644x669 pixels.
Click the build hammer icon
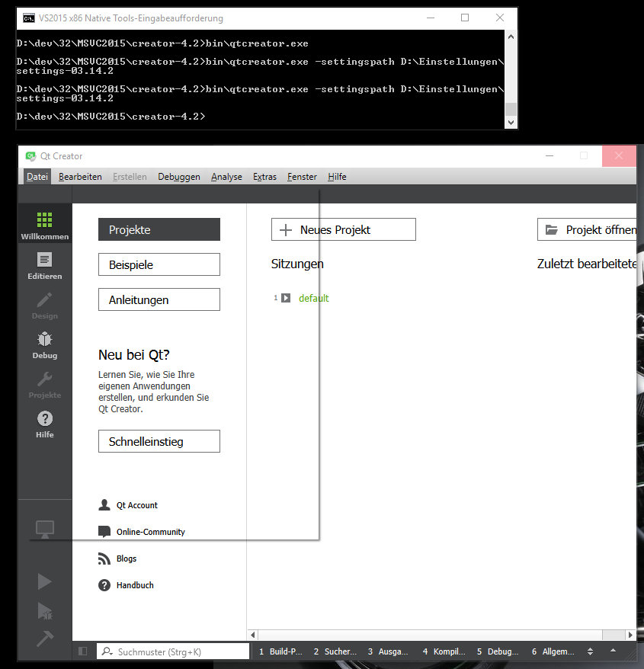[44, 639]
